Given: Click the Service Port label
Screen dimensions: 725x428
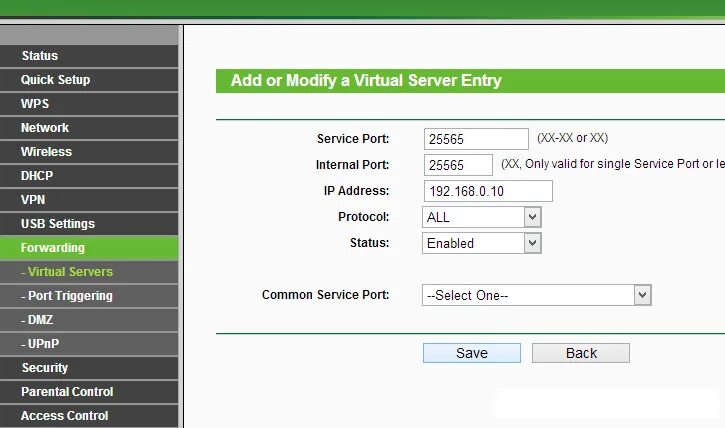Looking at the screenshot, I should click(x=353, y=139).
